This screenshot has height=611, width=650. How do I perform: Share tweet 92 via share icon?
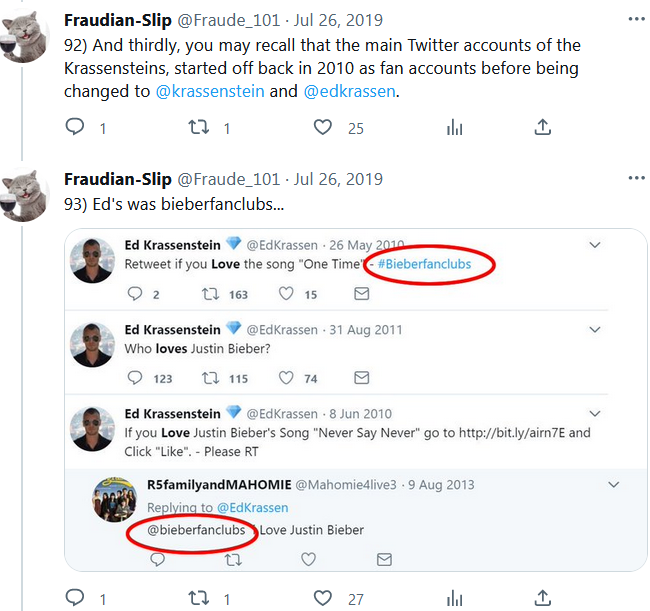(x=542, y=127)
